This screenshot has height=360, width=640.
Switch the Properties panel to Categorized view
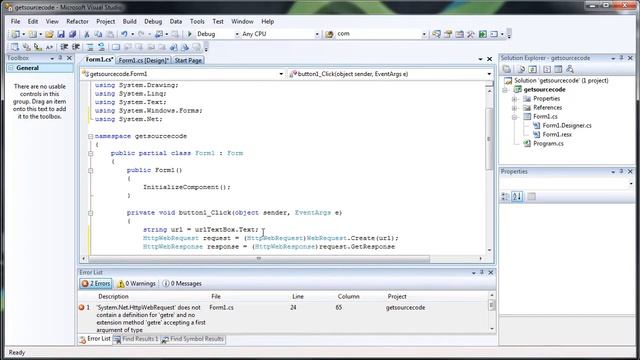click(505, 197)
